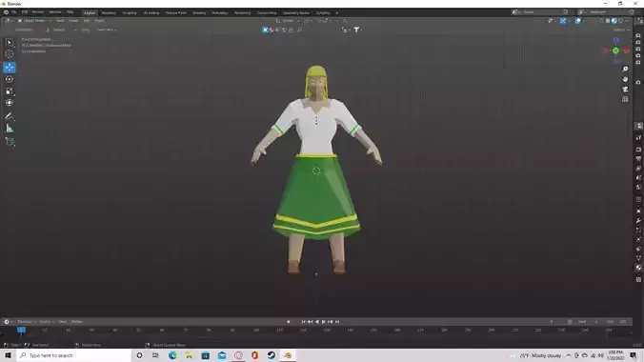Switch to the Modeling workspace tab
Screen dimensions: 644x362
(x=109, y=12)
